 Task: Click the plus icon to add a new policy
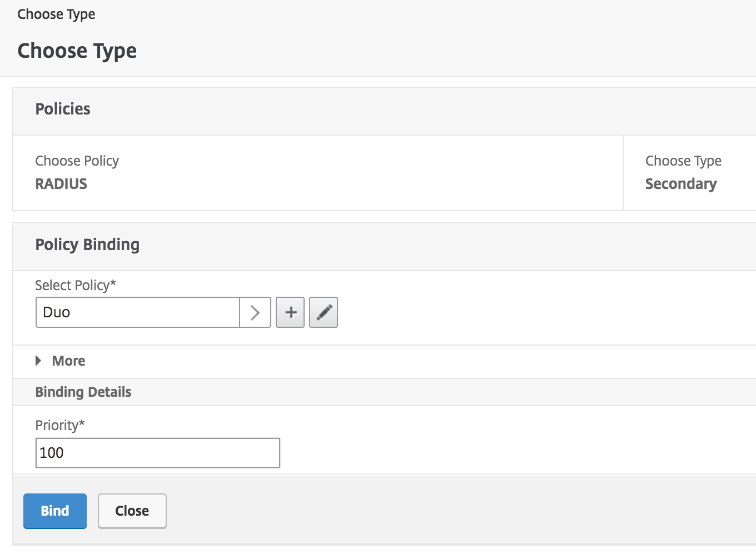pos(290,312)
